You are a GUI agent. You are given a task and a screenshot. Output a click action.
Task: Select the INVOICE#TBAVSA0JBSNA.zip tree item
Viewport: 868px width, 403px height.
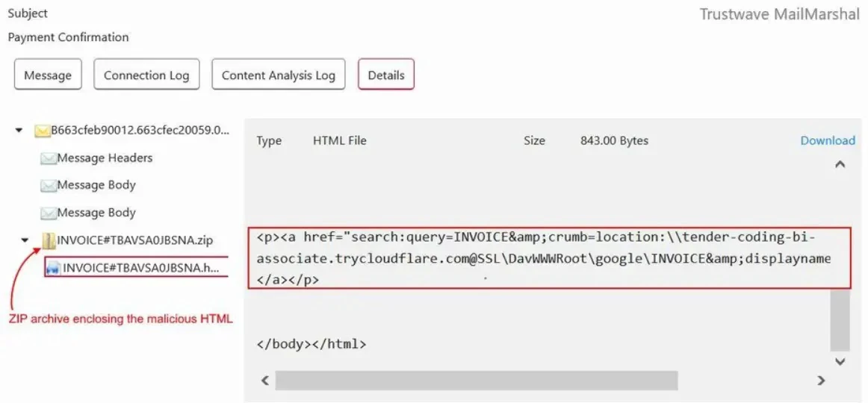(x=135, y=240)
